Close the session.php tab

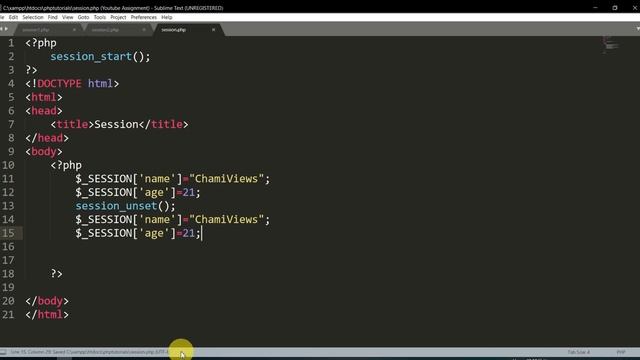[x=213, y=30]
